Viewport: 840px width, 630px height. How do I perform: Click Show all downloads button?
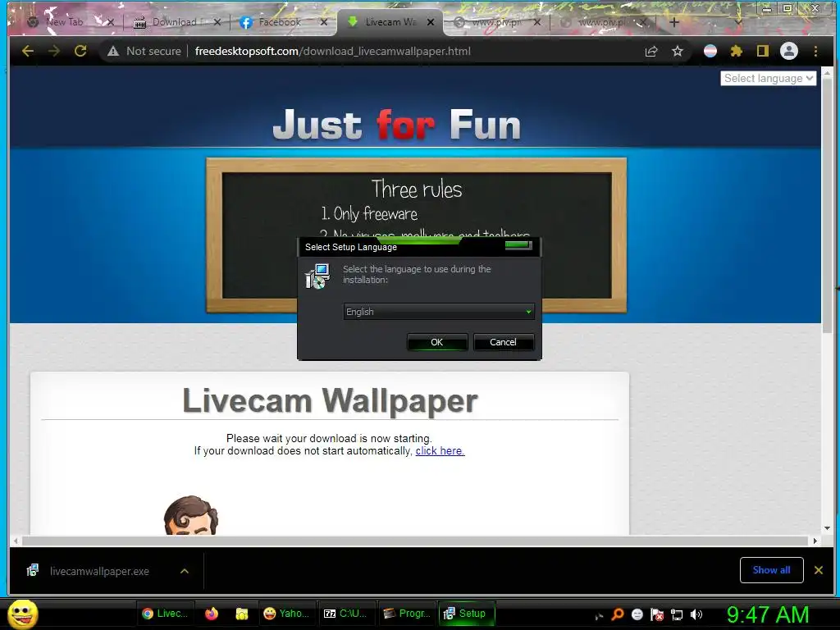point(771,570)
